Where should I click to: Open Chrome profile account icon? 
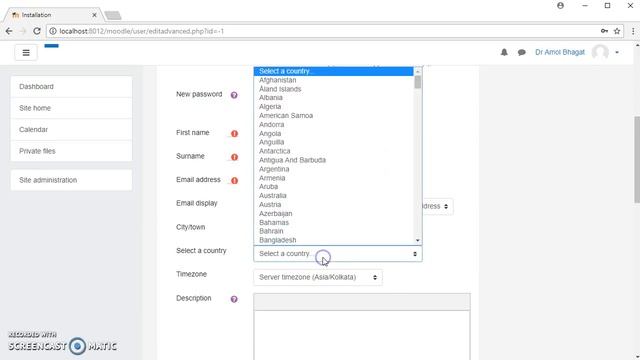point(560,6)
